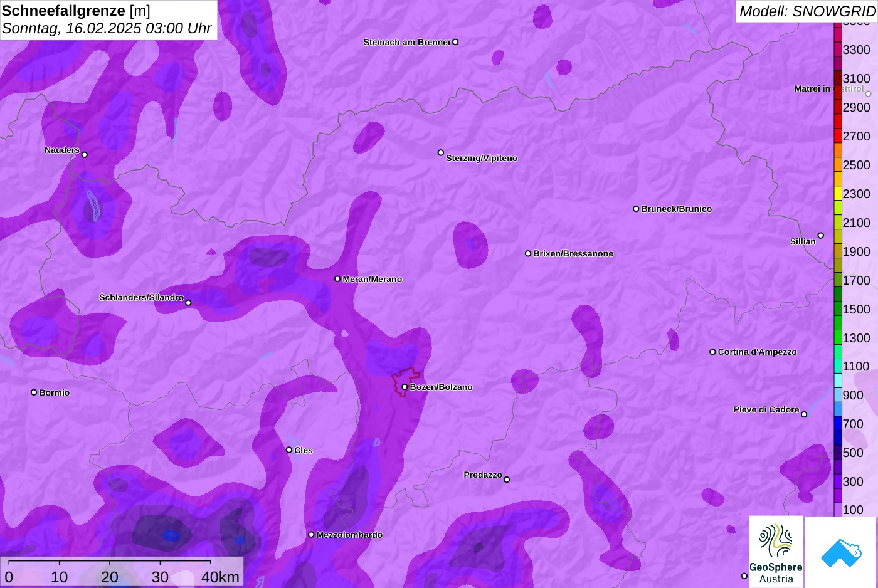
Task: Click the Mezzolombardo location marker
Action: 311,535
